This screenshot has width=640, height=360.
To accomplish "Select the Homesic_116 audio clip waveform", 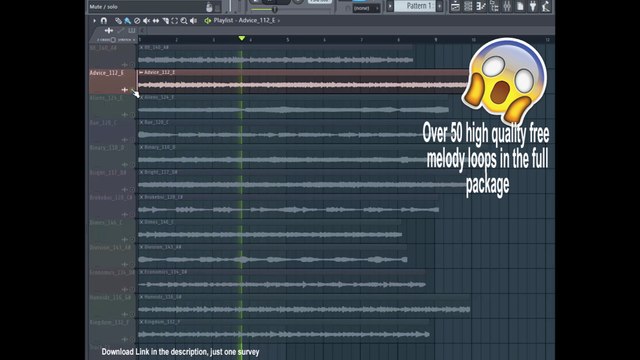I will [x=304, y=309].
